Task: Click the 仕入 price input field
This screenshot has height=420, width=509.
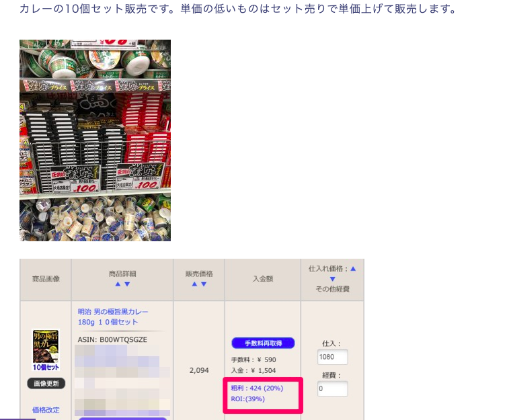Action: coord(332,357)
